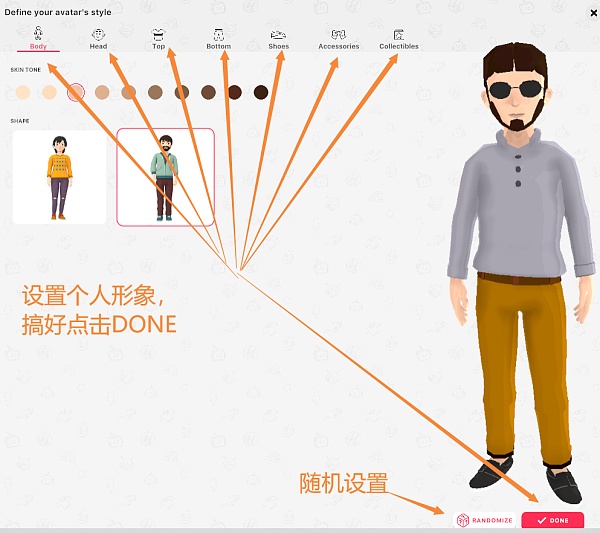
Task: Click the dice icon on Randomize
Action: (x=464, y=520)
